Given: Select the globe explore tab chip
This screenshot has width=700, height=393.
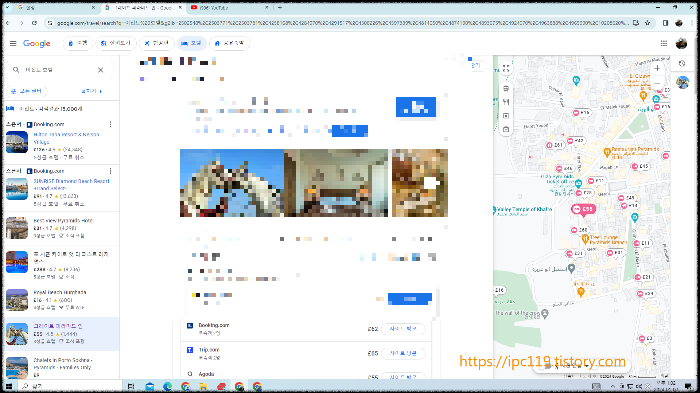Looking at the screenshot, I should (x=116, y=43).
